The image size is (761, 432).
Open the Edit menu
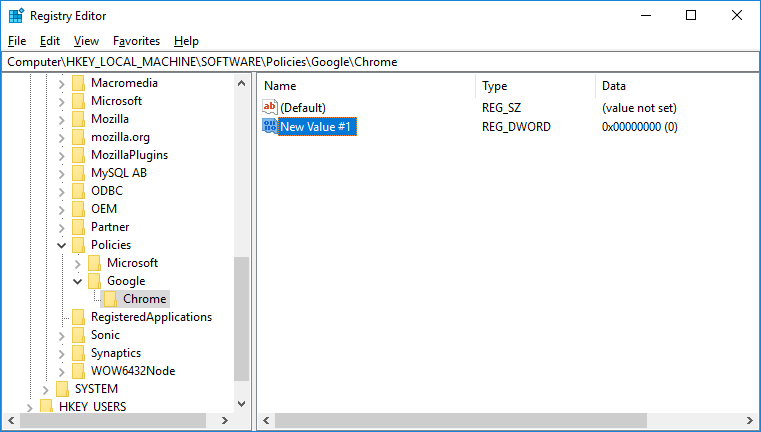(50, 41)
